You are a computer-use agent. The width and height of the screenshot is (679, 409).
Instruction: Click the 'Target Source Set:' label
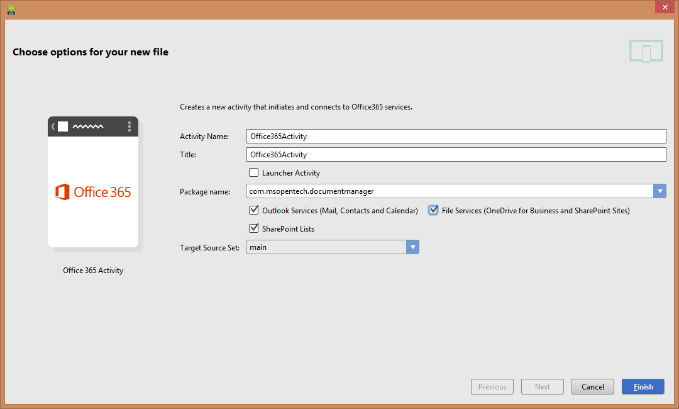[x=210, y=248]
